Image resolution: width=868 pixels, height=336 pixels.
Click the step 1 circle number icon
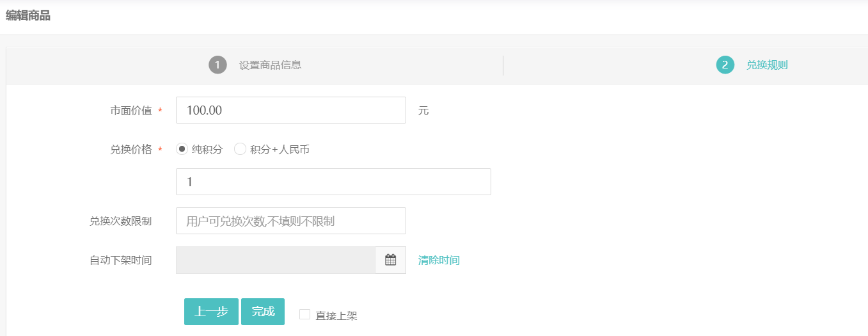[x=217, y=65]
